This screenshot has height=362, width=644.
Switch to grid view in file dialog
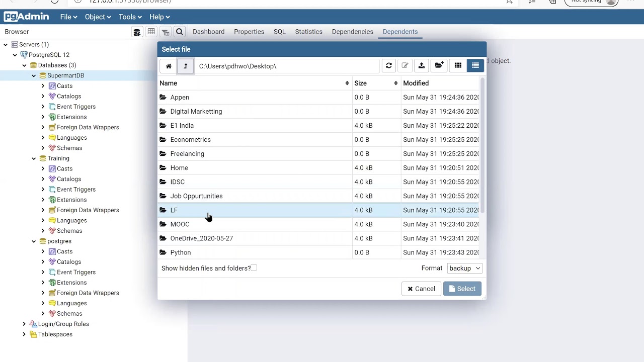click(x=458, y=66)
